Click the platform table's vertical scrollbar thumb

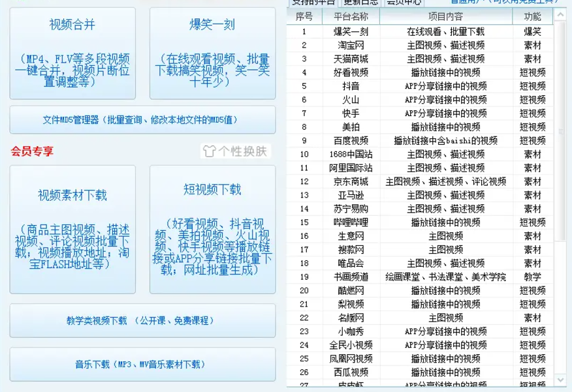pyautogui.click(x=560, y=131)
